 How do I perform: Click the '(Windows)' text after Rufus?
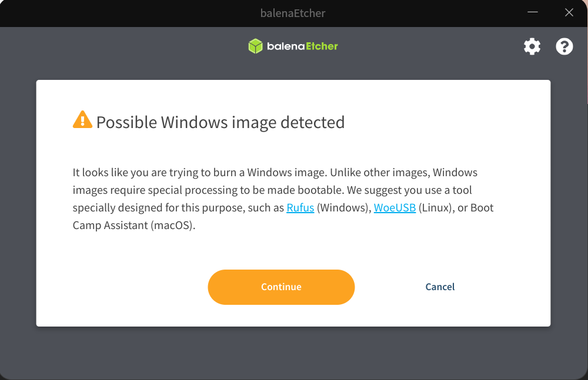[344, 207]
